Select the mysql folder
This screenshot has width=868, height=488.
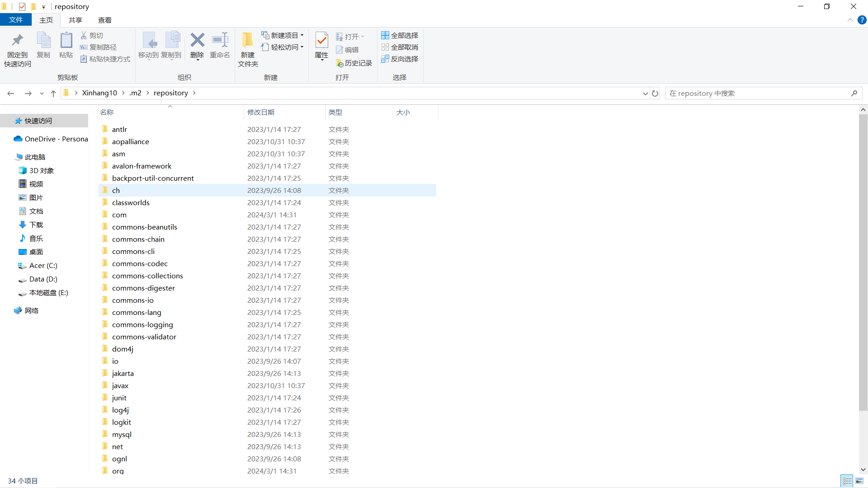[267, 434]
